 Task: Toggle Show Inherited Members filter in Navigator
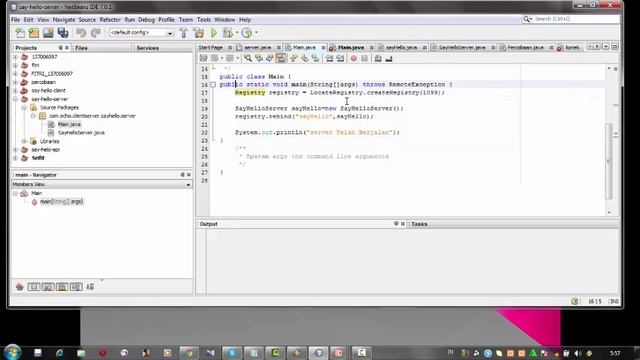(34, 287)
